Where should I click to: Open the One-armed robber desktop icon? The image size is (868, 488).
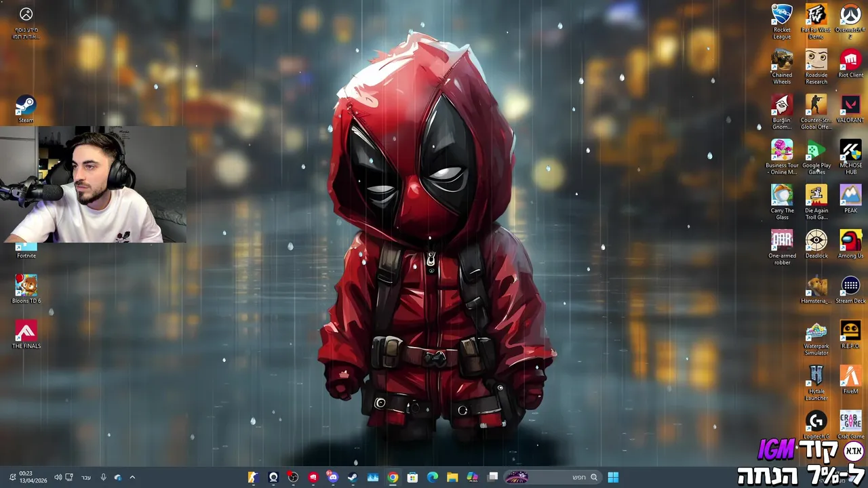[x=782, y=247]
